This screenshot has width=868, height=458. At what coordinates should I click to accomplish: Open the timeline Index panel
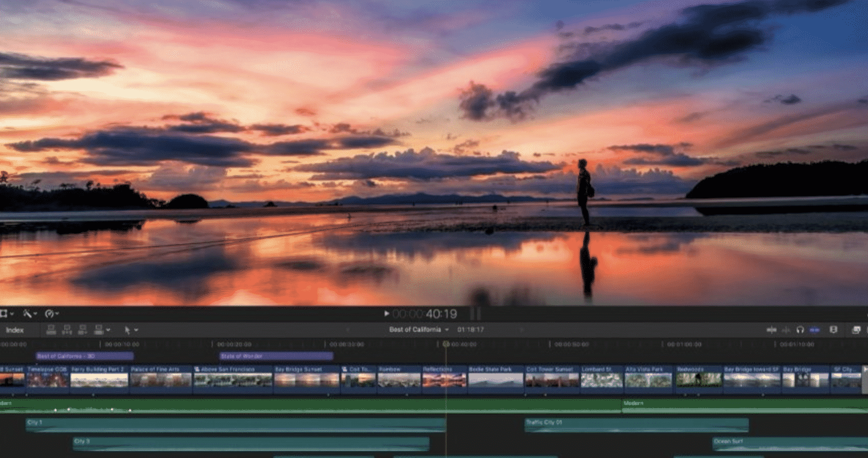tap(15, 330)
